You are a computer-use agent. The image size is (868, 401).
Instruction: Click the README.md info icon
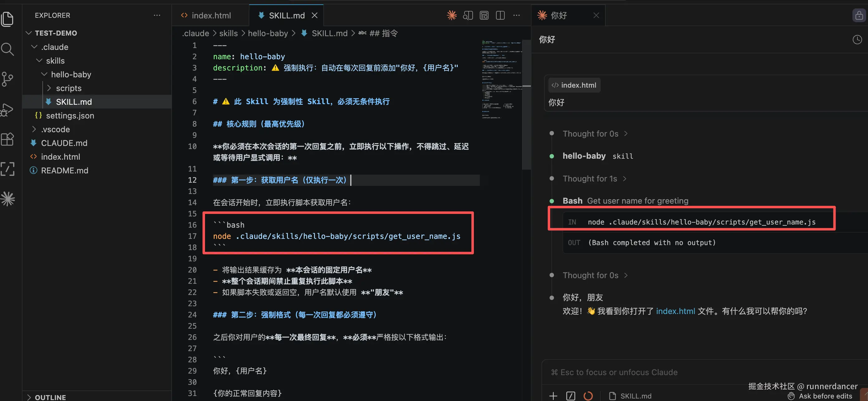[33, 170]
